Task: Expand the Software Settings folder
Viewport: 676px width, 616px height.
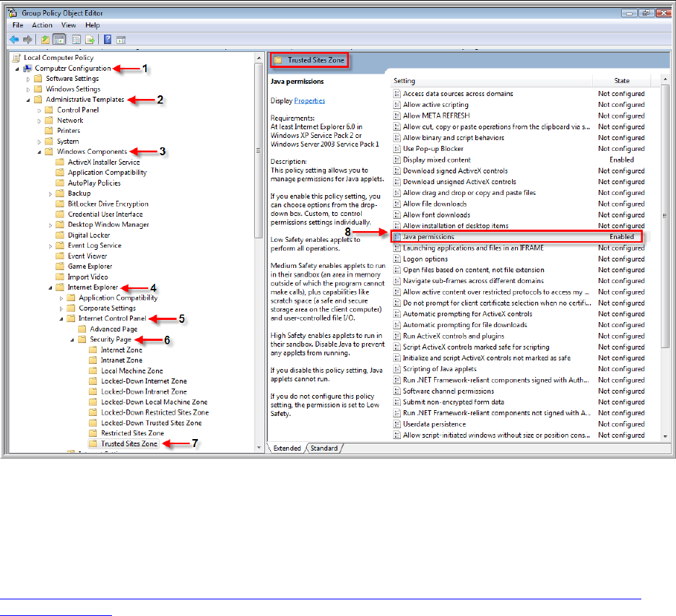Action: coord(28,79)
